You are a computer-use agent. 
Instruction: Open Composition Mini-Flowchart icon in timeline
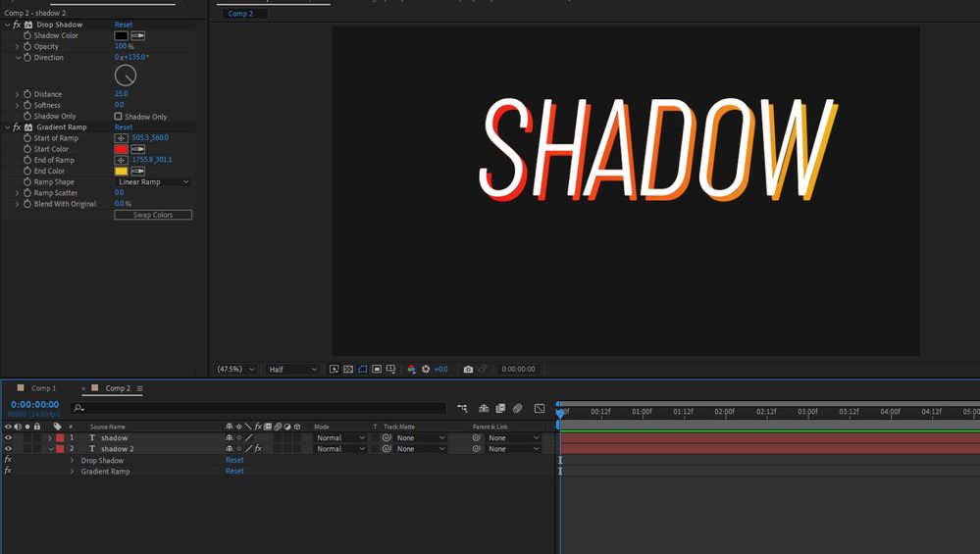[x=462, y=409]
